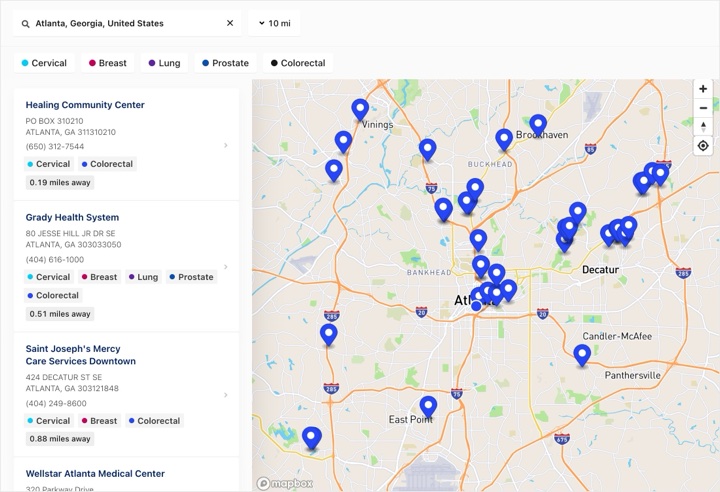The image size is (720, 492).
Task: Toggle the Breast filter chip
Action: pos(107,63)
